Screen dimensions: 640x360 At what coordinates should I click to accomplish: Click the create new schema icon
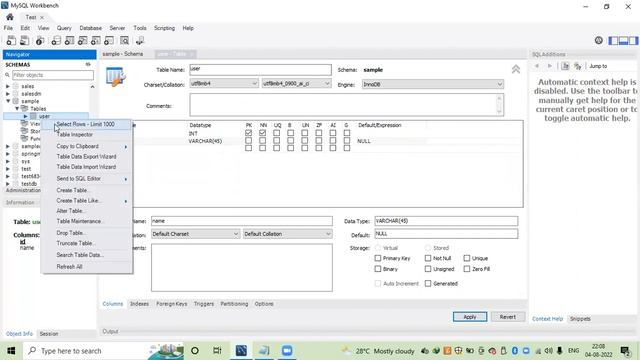tap(56, 40)
